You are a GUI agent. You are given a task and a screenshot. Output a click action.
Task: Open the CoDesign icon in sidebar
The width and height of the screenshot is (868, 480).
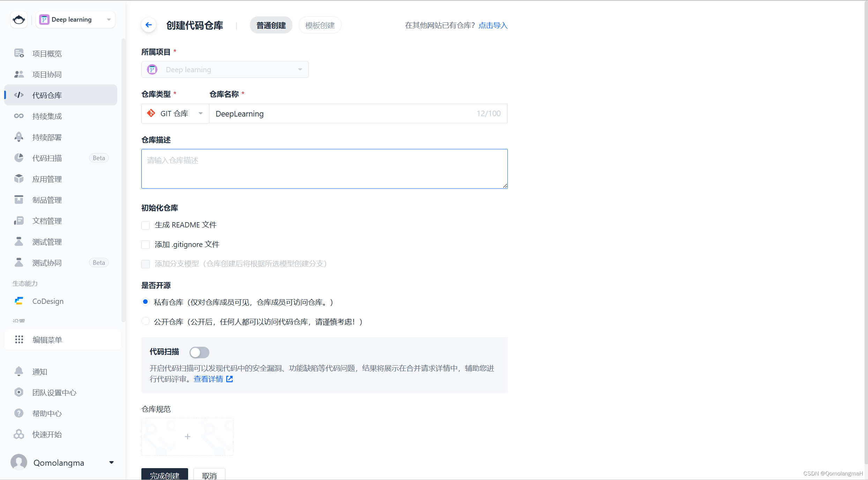click(19, 301)
